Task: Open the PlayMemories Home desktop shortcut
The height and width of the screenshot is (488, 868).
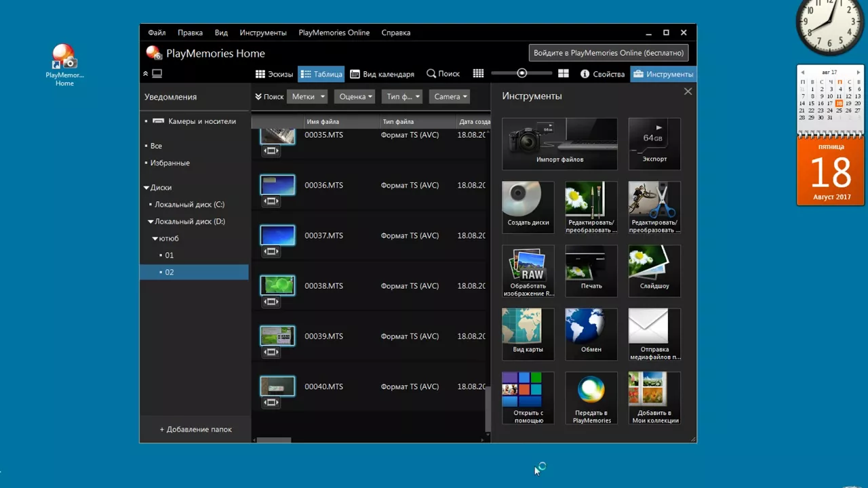Action: pos(64,65)
